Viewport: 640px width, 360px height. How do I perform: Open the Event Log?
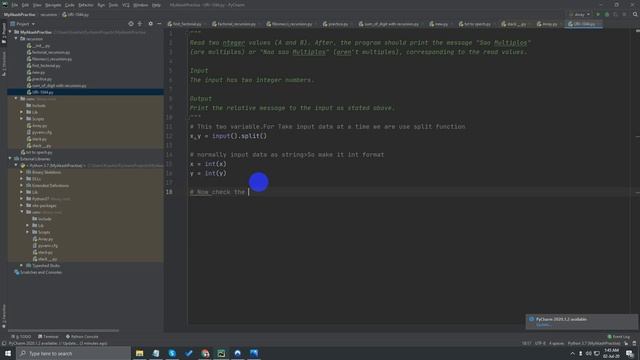point(619,337)
